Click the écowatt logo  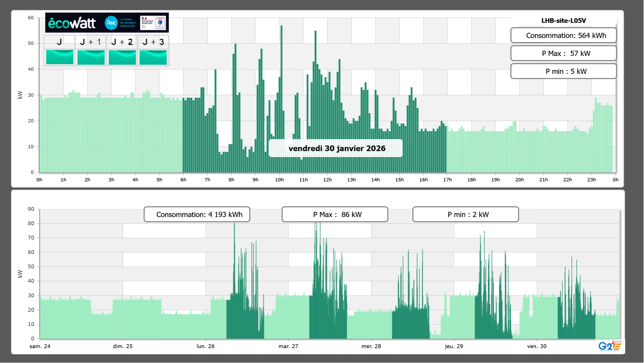pos(72,23)
